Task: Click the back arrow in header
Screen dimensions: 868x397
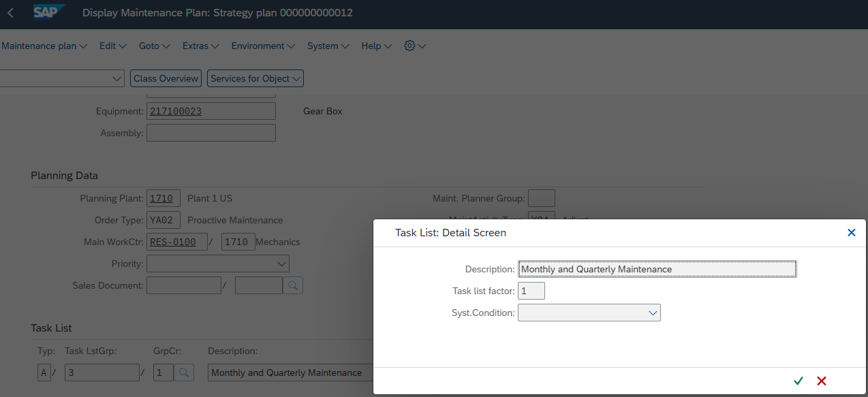Action: point(10,13)
